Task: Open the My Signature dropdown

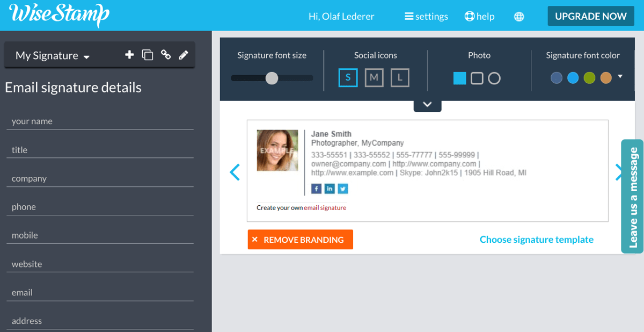Action: tap(53, 55)
